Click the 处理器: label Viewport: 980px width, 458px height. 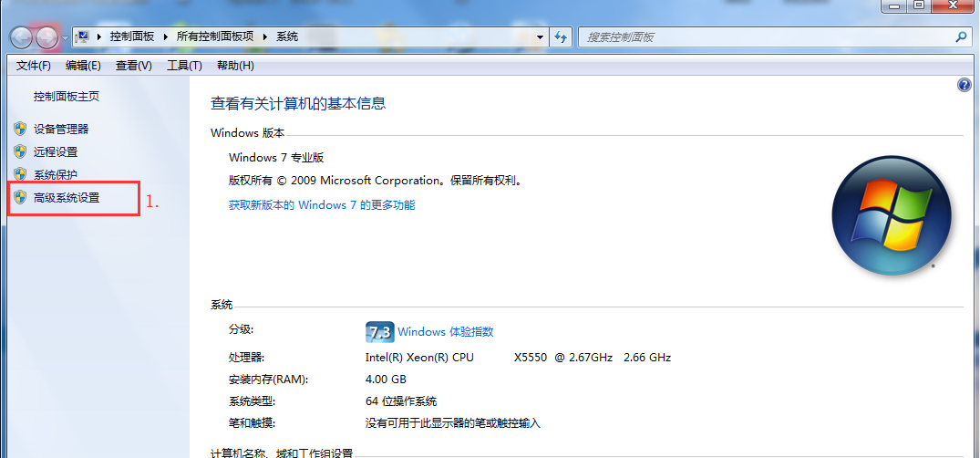(247, 358)
